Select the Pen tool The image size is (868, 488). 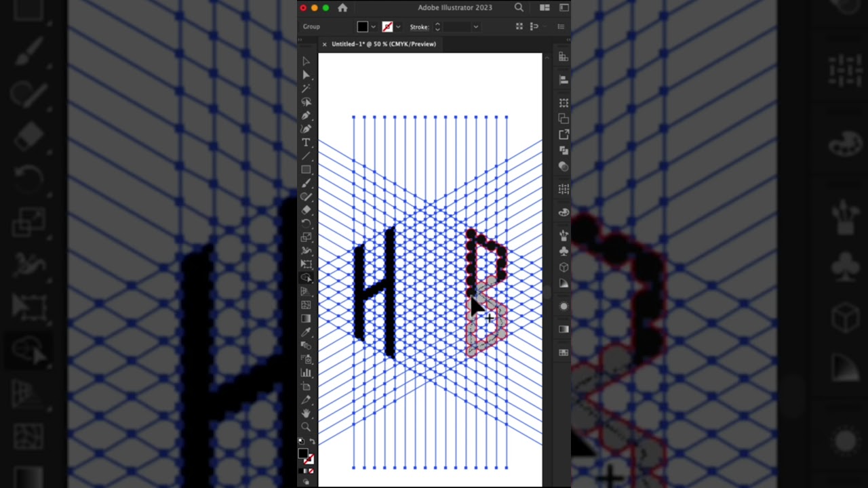point(306,115)
